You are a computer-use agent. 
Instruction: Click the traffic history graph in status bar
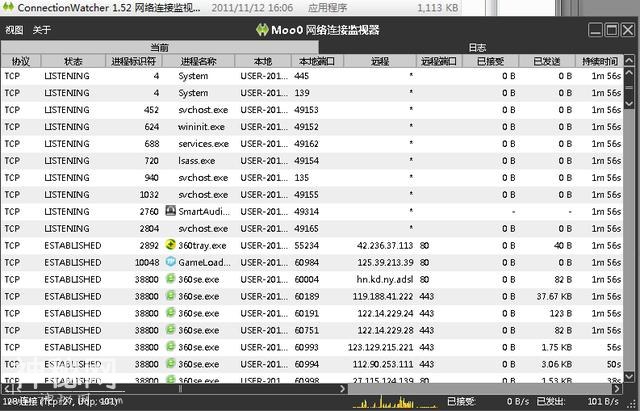tap(395, 402)
